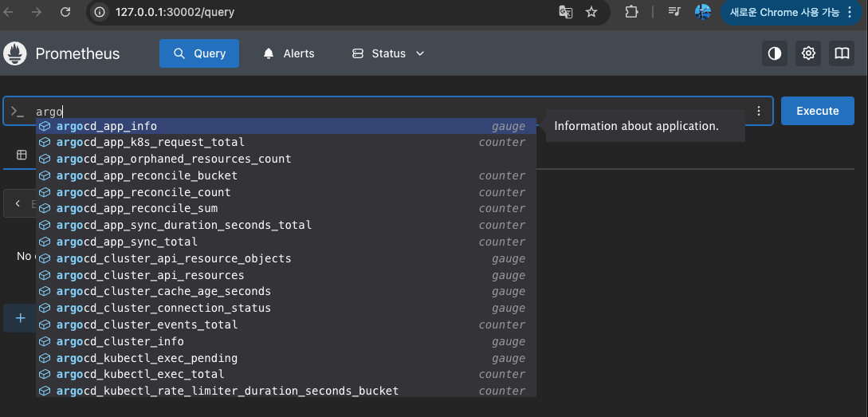This screenshot has width=868, height=417.
Task: Click the cube icon beside argocd_app_reconcile_count
Action: [45, 192]
